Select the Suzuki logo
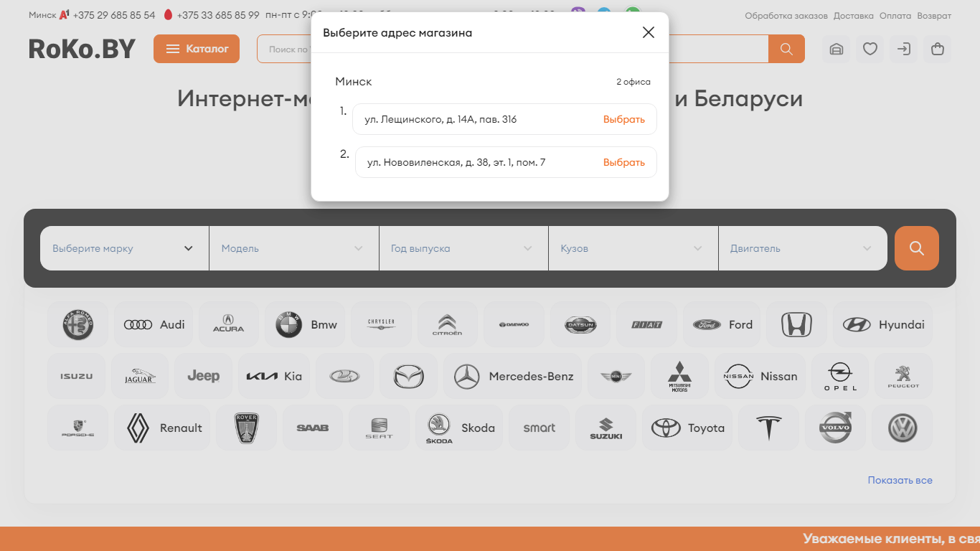The width and height of the screenshot is (980, 551). pyautogui.click(x=606, y=428)
